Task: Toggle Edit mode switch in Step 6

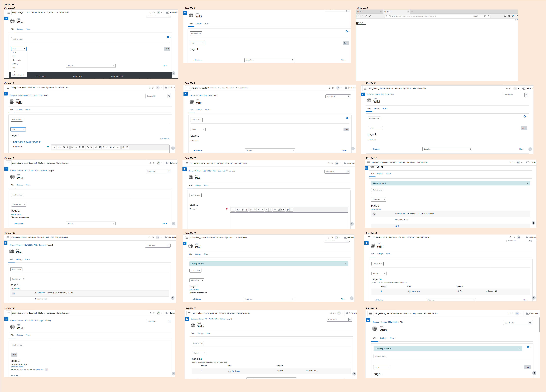Action: [347, 88]
